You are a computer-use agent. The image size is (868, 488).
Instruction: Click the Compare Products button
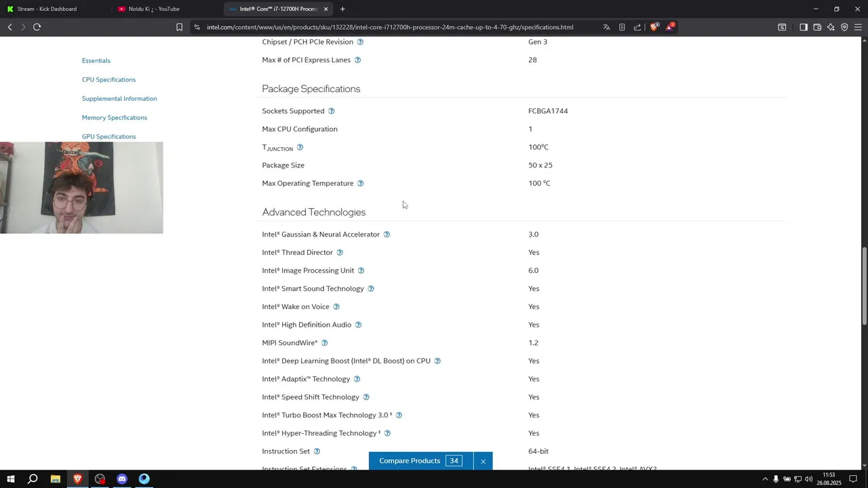(x=420, y=461)
